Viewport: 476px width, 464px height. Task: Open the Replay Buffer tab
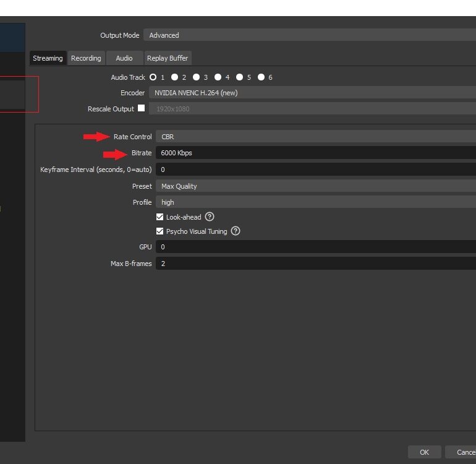(168, 58)
